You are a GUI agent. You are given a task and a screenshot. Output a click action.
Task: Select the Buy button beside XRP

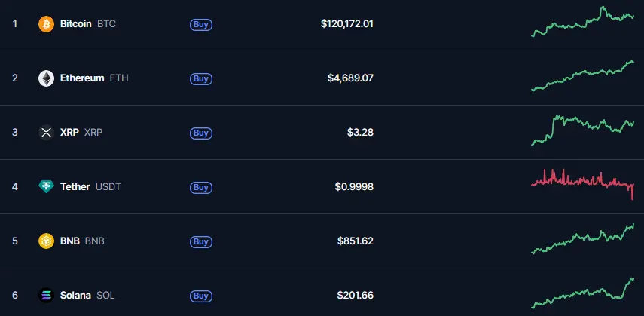[x=201, y=133]
